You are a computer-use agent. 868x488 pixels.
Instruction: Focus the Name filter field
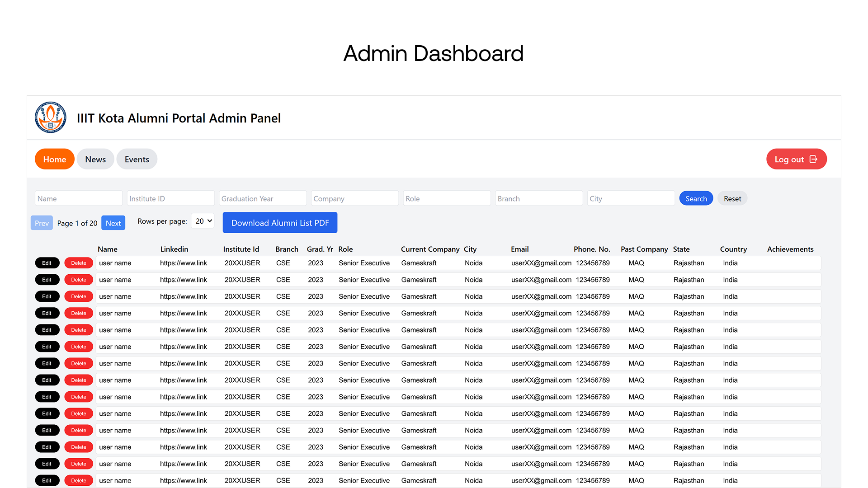coord(79,198)
